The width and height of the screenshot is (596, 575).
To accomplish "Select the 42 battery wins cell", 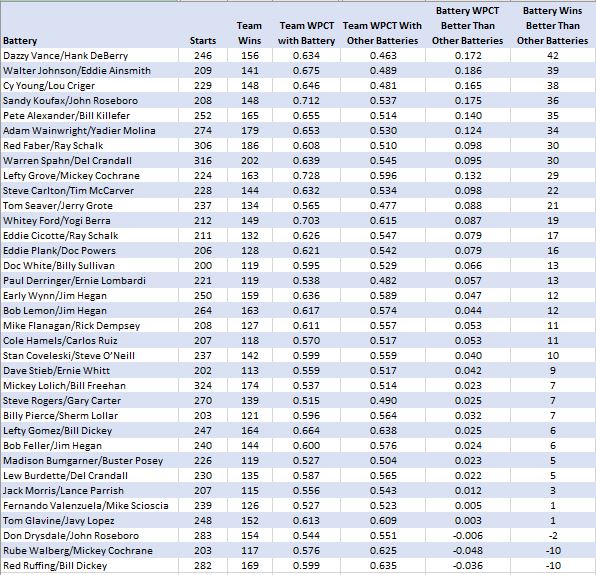I will (x=553, y=55).
